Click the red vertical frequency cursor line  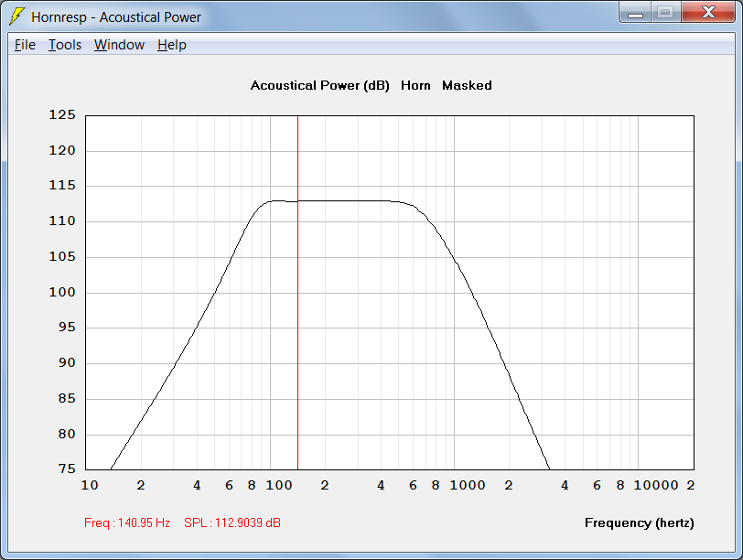pos(297,293)
